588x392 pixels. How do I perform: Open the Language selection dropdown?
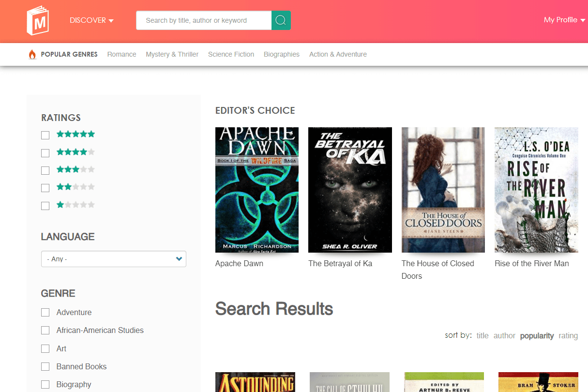click(113, 259)
